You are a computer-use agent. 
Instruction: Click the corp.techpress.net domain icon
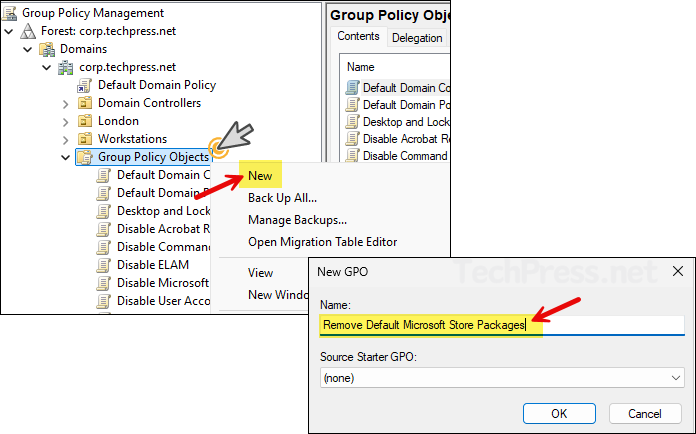point(66,67)
